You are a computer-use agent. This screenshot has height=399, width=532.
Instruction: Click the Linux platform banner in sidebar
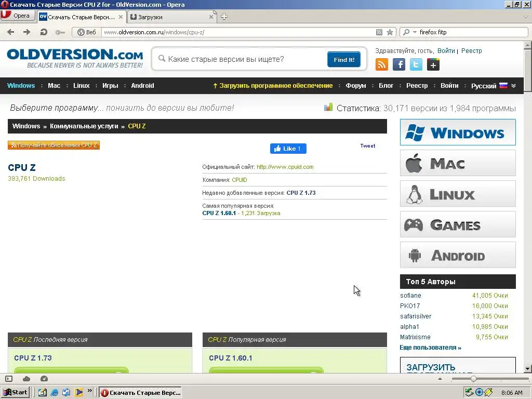[x=458, y=193]
